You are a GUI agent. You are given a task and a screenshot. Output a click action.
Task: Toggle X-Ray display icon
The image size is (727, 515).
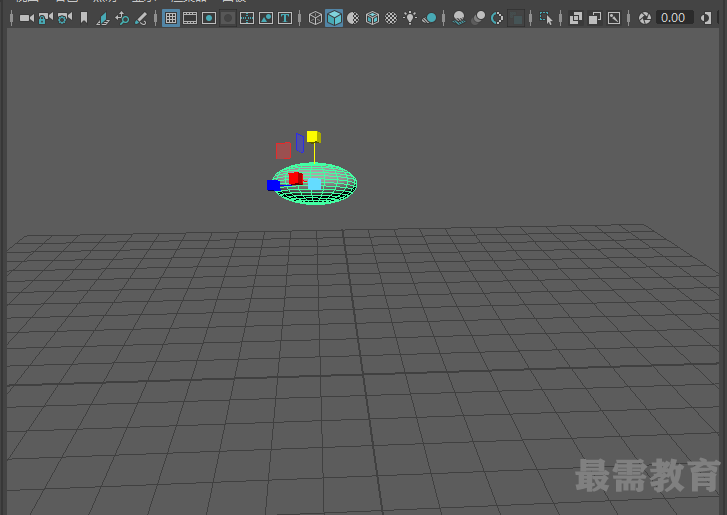coord(576,18)
